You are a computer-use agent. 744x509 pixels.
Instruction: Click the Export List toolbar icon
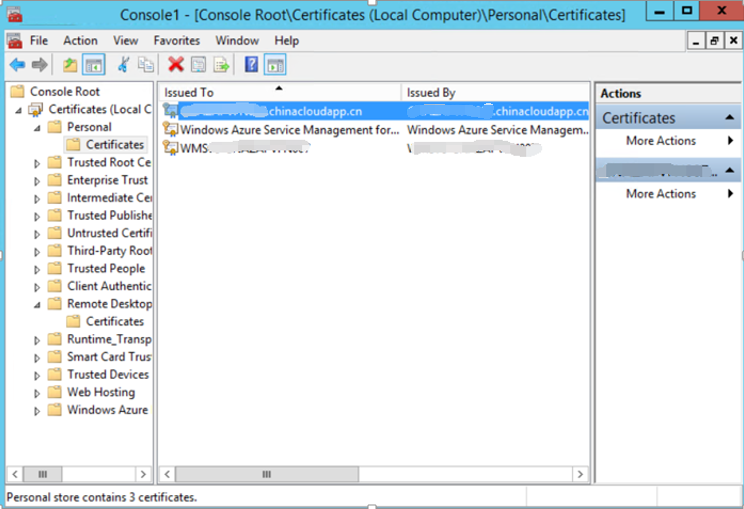pos(221,65)
